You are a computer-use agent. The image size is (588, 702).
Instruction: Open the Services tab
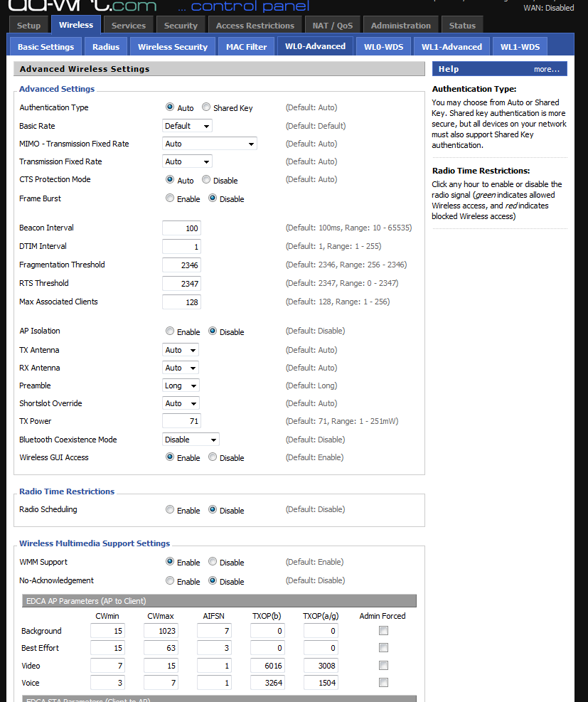pyautogui.click(x=129, y=26)
